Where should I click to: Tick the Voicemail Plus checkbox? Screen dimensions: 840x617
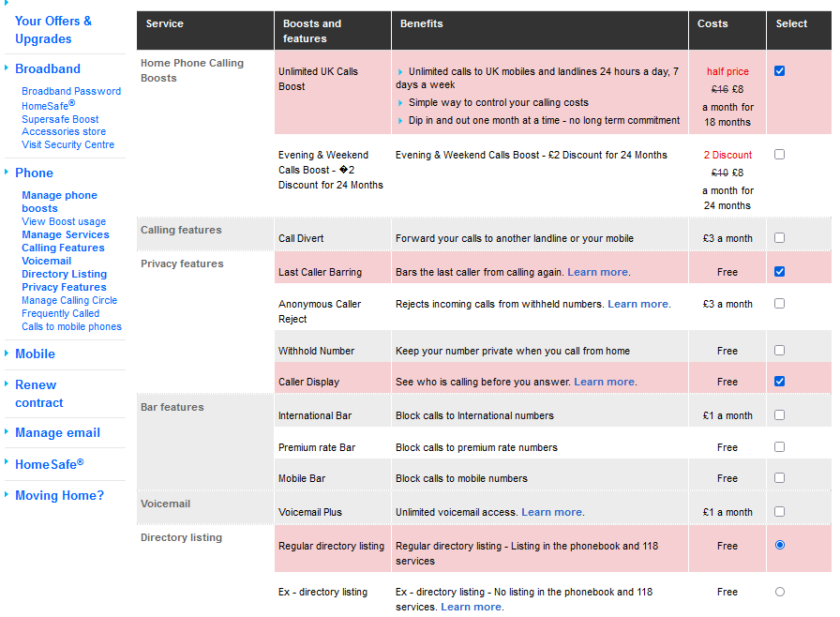pos(780,512)
